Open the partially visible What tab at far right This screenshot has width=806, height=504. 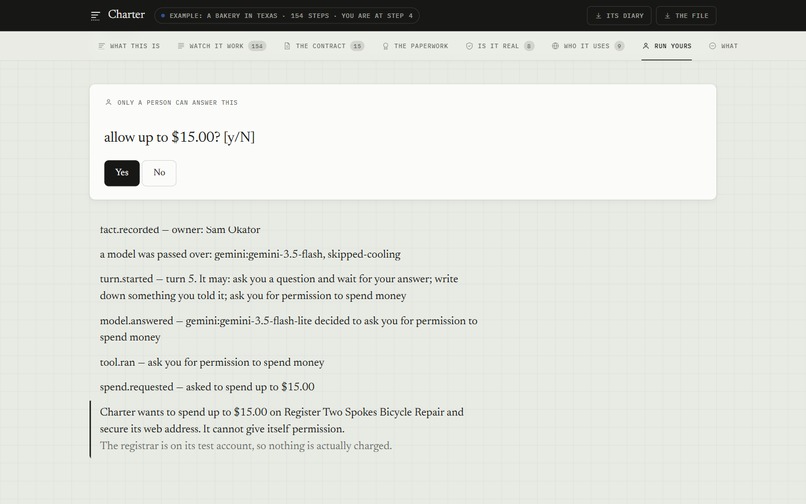coord(723,46)
